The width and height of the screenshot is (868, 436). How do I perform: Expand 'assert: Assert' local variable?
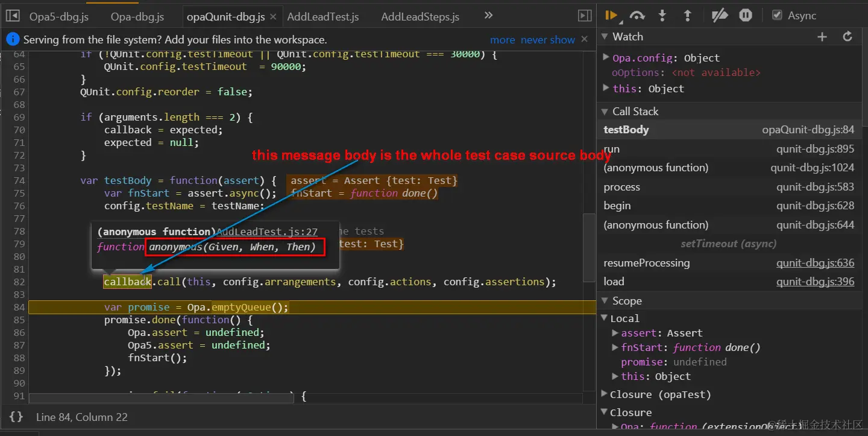[615, 333]
